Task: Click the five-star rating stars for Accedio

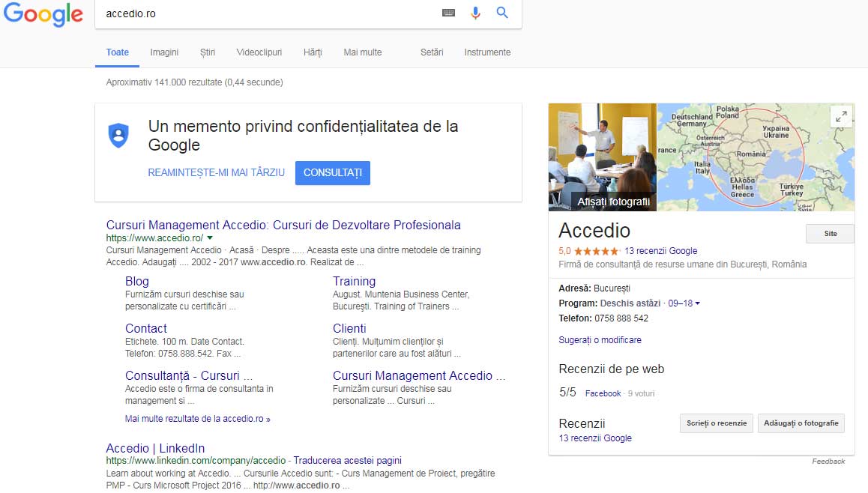Action: coord(596,249)
